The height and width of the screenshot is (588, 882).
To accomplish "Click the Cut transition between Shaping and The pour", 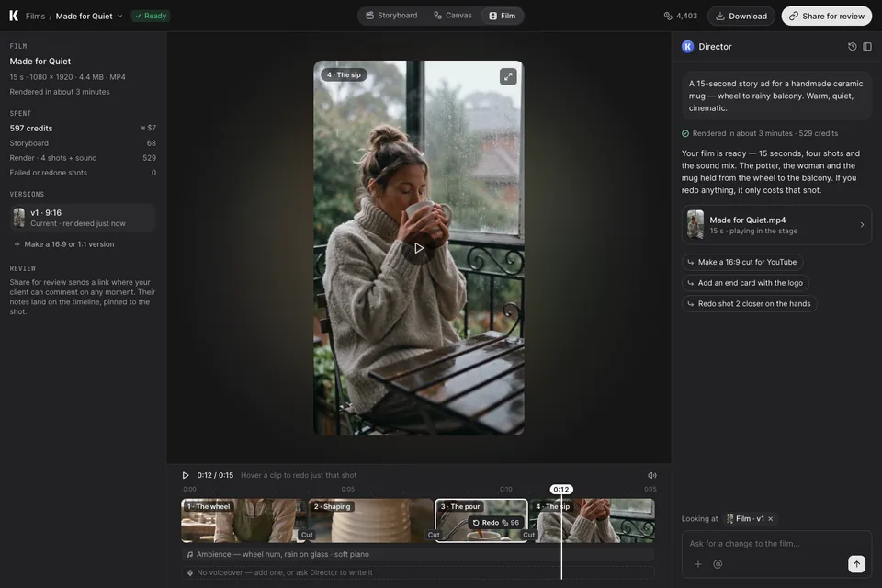I will tap(434, 535).
